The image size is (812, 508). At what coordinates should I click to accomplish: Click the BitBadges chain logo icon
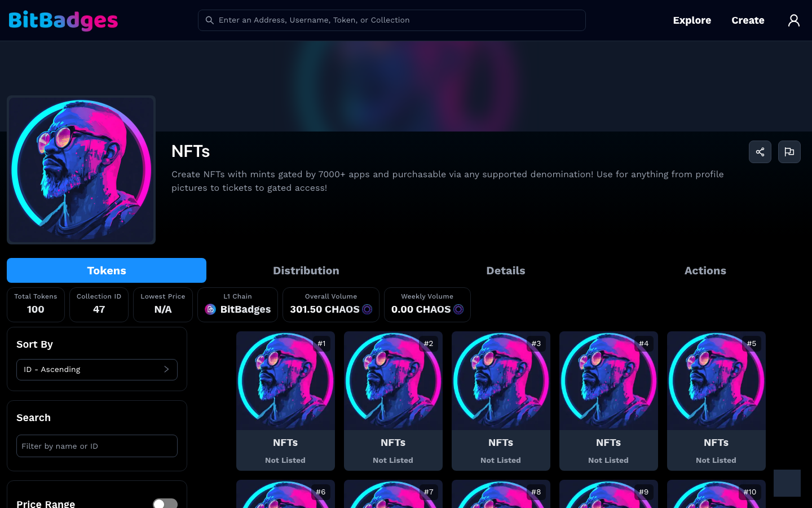[x=210, y=309]
